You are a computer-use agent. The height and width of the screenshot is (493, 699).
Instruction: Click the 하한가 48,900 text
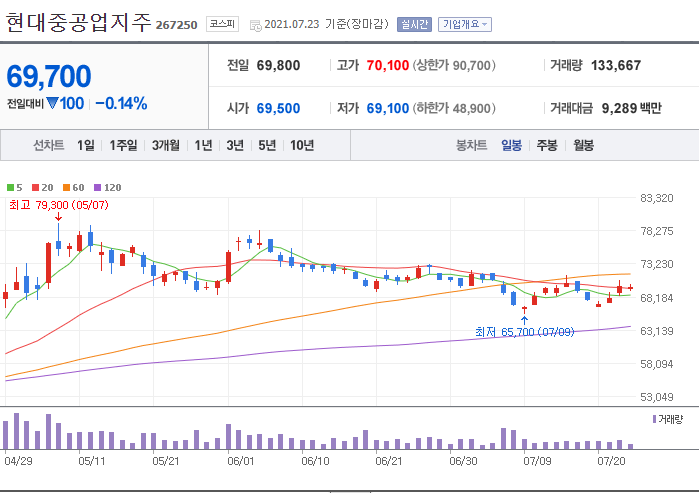[454, 108]
